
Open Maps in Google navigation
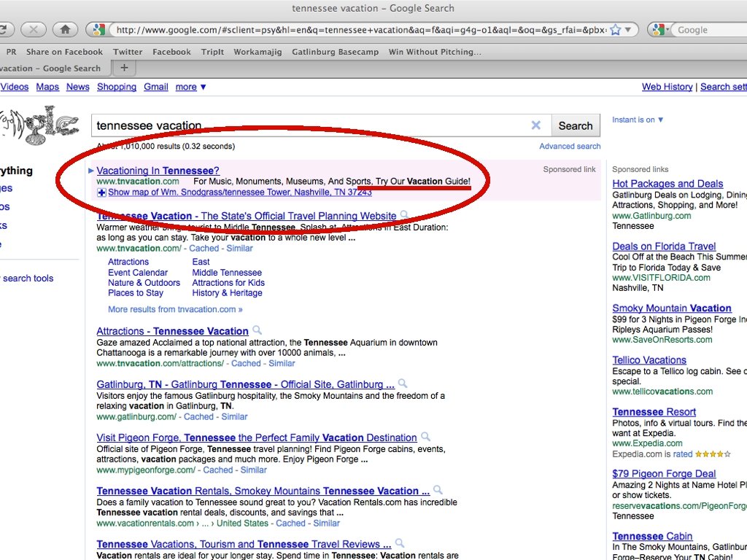coord(47,87)
